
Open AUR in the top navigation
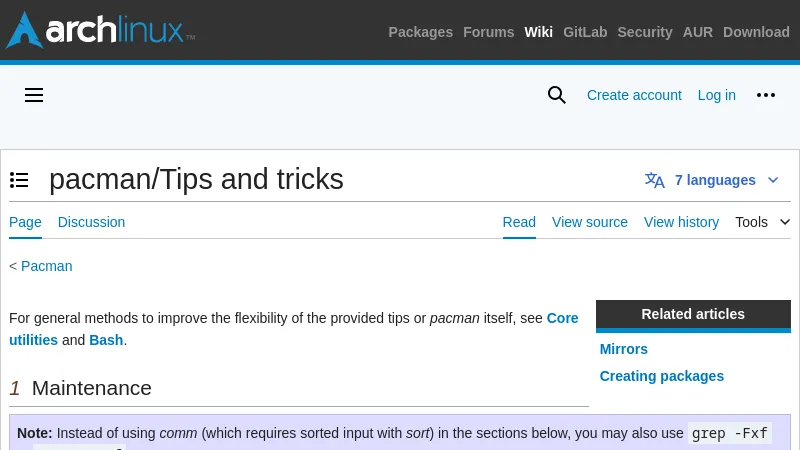(698, 32)
